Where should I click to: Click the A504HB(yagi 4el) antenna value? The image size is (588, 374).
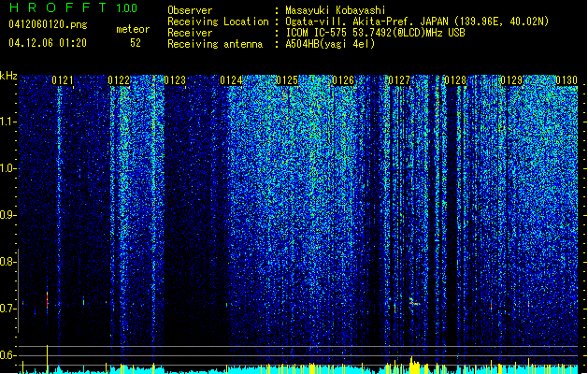[x=330, y=44]
